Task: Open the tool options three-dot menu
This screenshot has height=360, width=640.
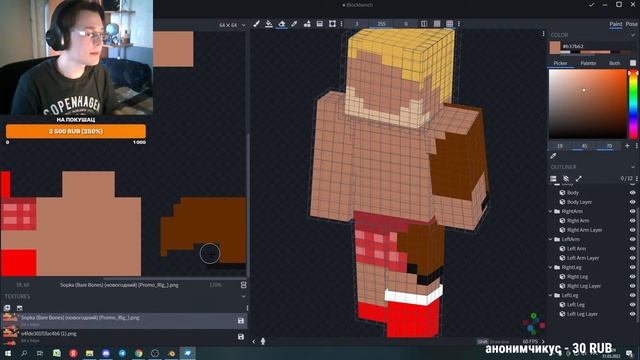Action: coord(341,24)
